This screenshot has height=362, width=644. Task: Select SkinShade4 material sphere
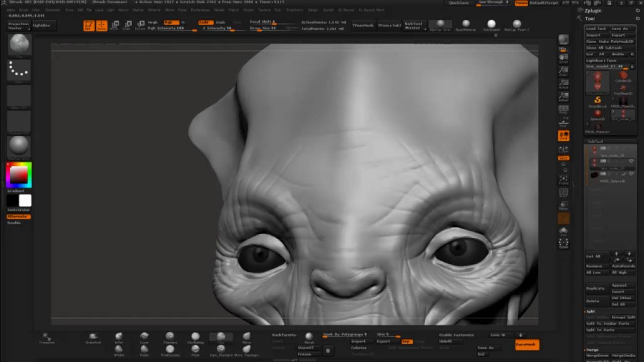pos(492,25)
